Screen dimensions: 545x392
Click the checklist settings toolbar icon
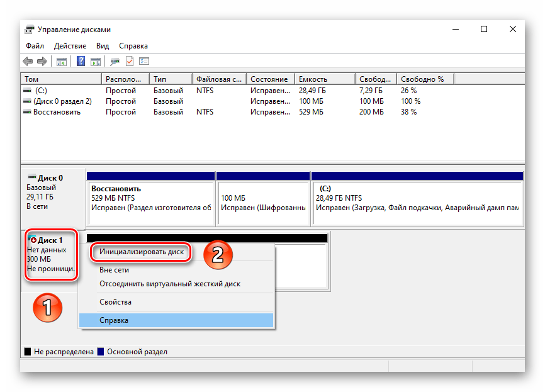144,62
